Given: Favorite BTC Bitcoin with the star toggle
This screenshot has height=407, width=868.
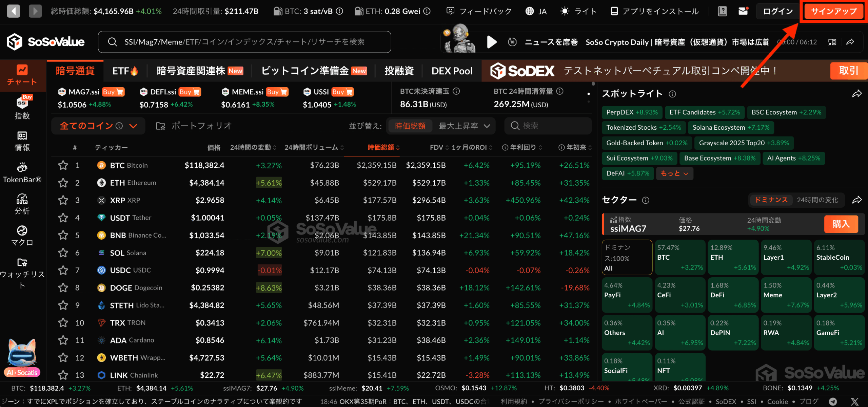Looking at the screenshot, I should (x=63, y=165).
